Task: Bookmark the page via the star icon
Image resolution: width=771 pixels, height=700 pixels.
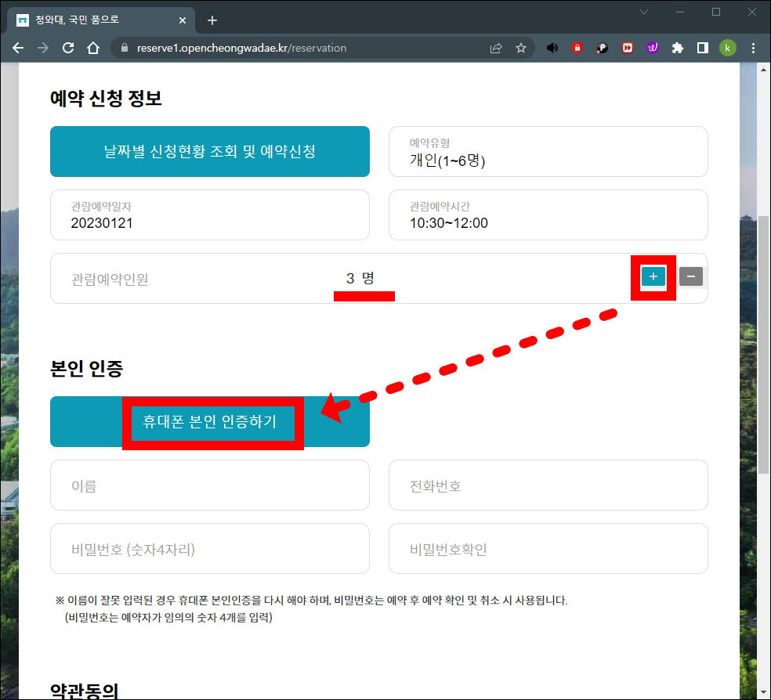Action: 521,48
